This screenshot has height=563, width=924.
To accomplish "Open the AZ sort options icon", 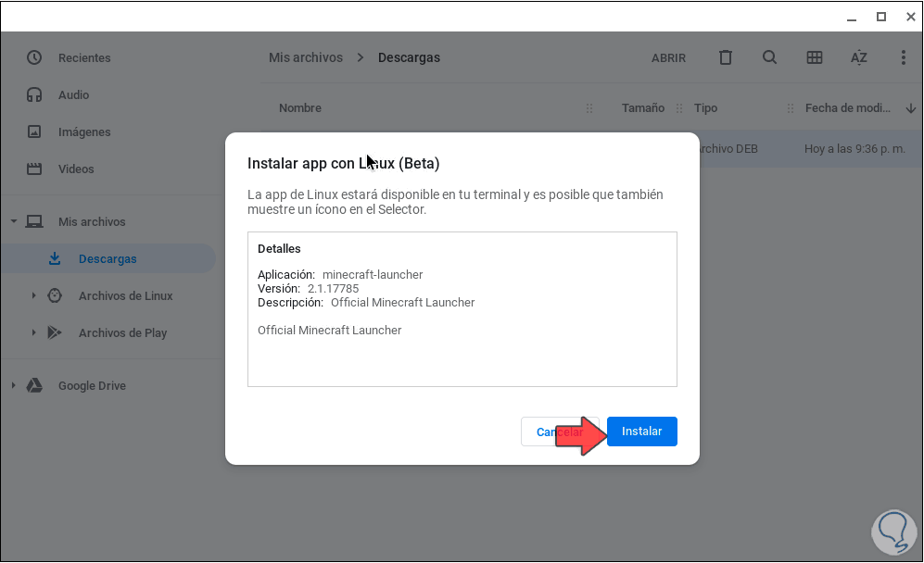I will (858, 57).
